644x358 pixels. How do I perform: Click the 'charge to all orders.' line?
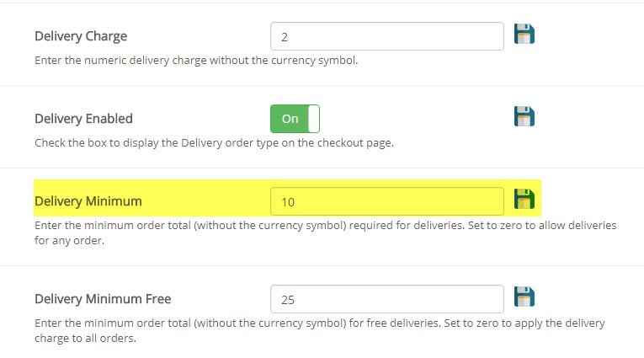pyautogui.click(x=85, y=339)
